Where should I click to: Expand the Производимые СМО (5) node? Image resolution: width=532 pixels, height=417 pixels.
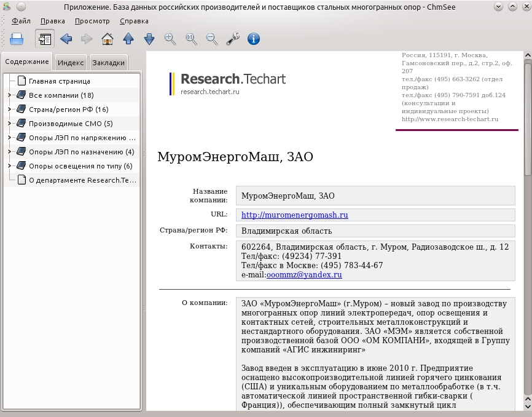click(x=9, y=123)
